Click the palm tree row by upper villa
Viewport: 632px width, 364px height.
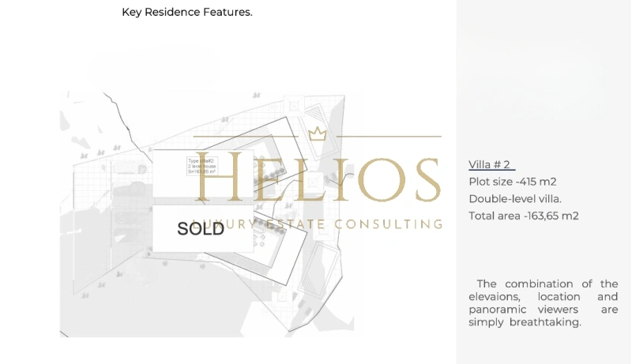[x=271, y=174]
